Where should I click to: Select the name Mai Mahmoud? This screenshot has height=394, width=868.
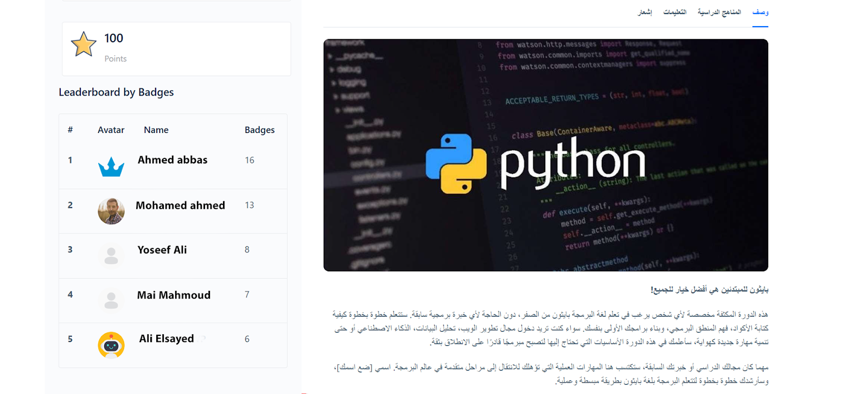coord(174,295)
